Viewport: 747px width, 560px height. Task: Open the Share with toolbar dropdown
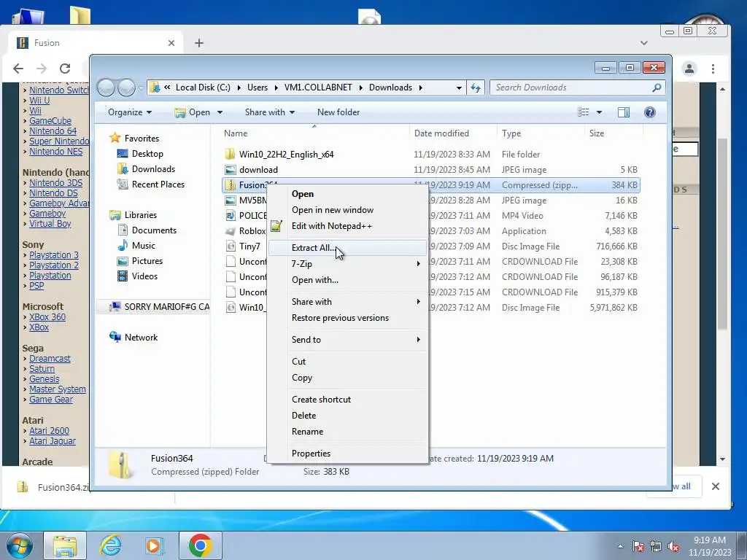click(x=270, y=112)
